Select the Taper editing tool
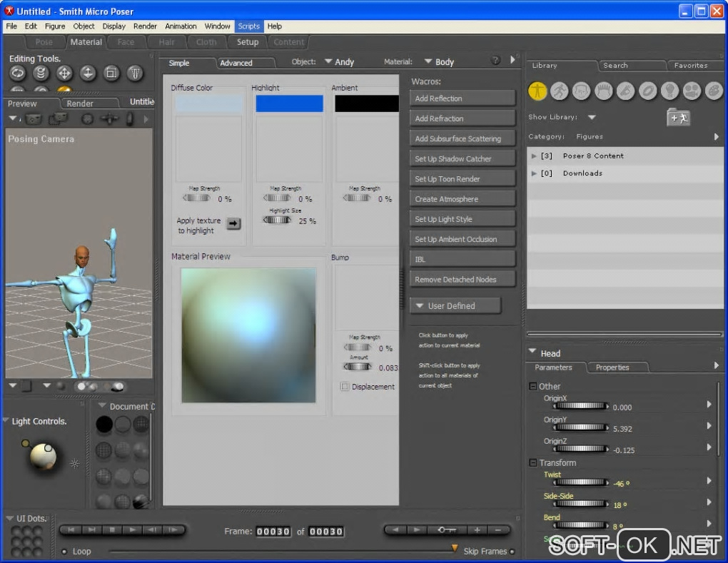 click(x=135, y=73)
